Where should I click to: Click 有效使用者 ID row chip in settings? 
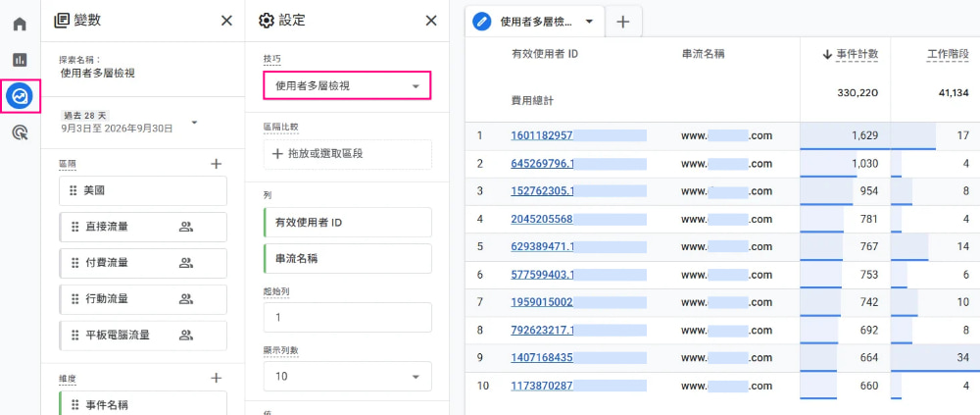(348, 222)
